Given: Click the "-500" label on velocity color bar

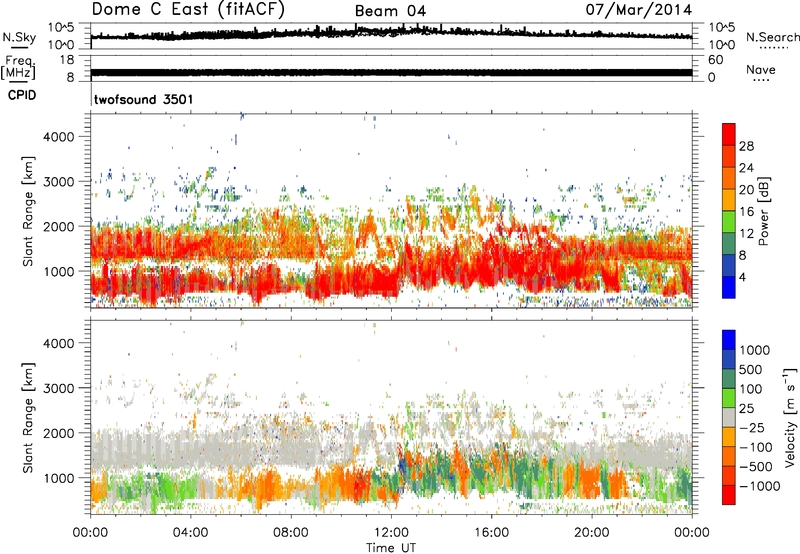Looking at the screenshot, I should click(755, 467).
